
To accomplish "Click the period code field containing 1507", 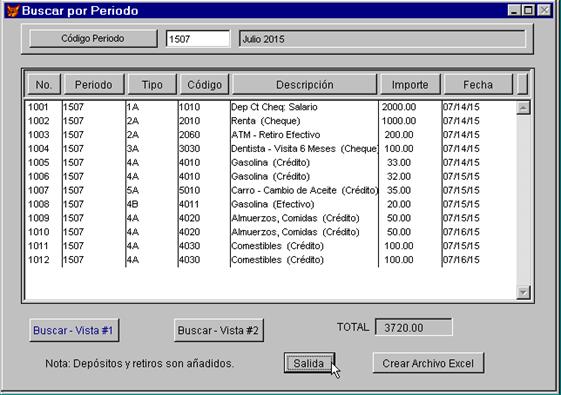I will pos(198,39).
